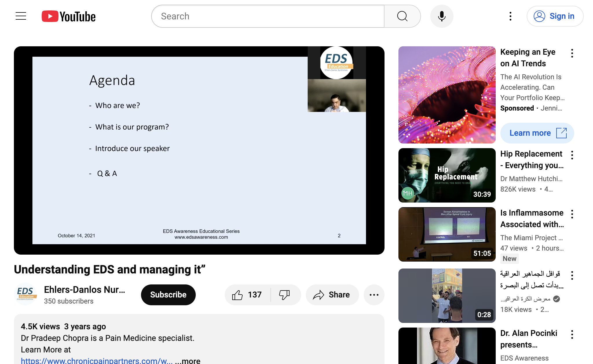Dislike the video with thumbs down
This screenshot has width=593, height=364.
pos(284,295)
